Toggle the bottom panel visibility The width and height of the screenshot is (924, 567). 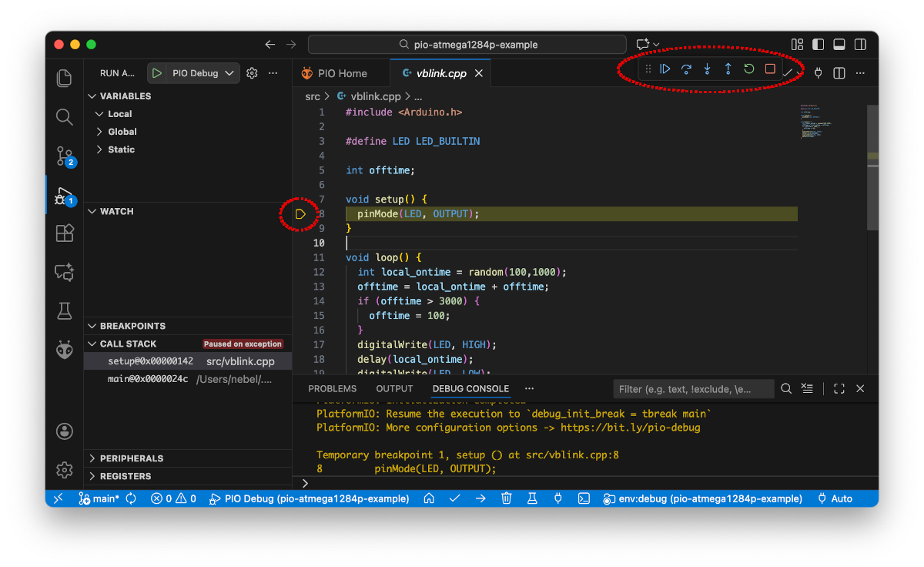[x=839, y=45]
